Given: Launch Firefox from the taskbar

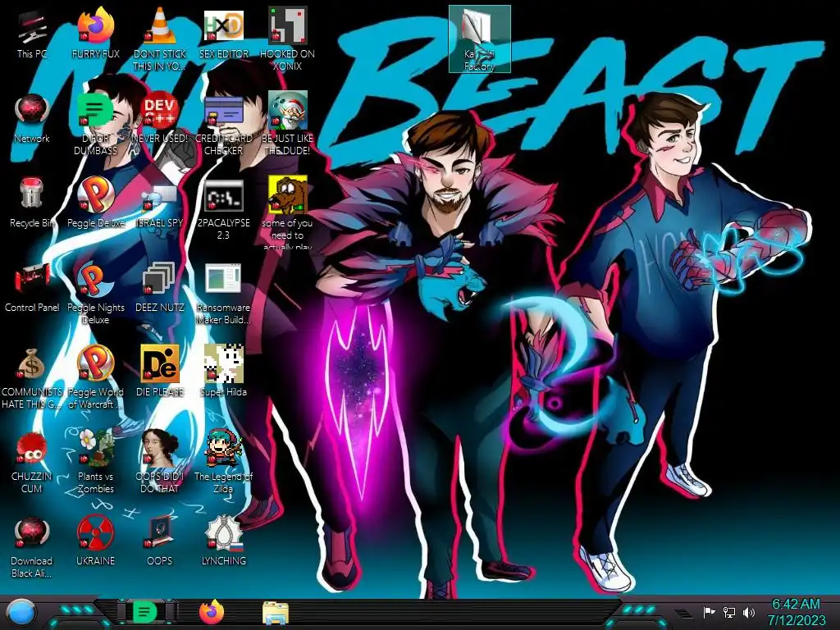Looking at the screenshot, I should [212, 612].
